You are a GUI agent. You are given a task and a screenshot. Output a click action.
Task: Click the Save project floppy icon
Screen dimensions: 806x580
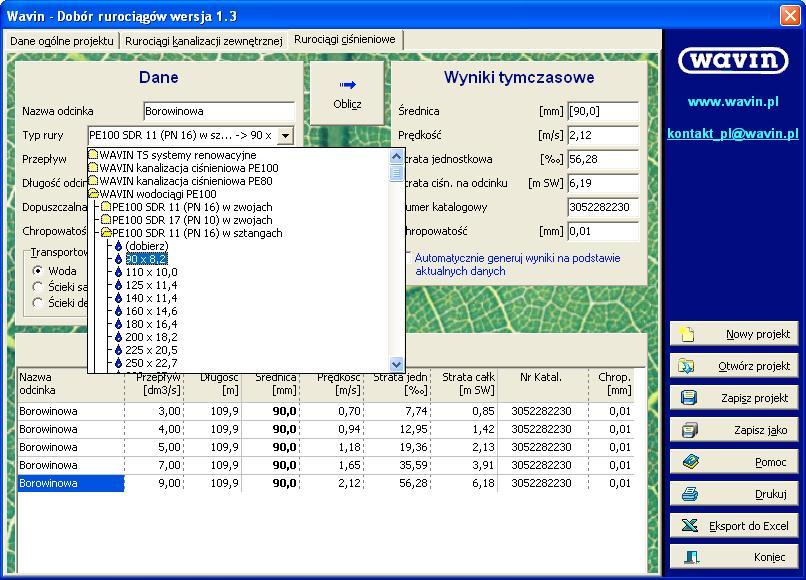point(688,397)
